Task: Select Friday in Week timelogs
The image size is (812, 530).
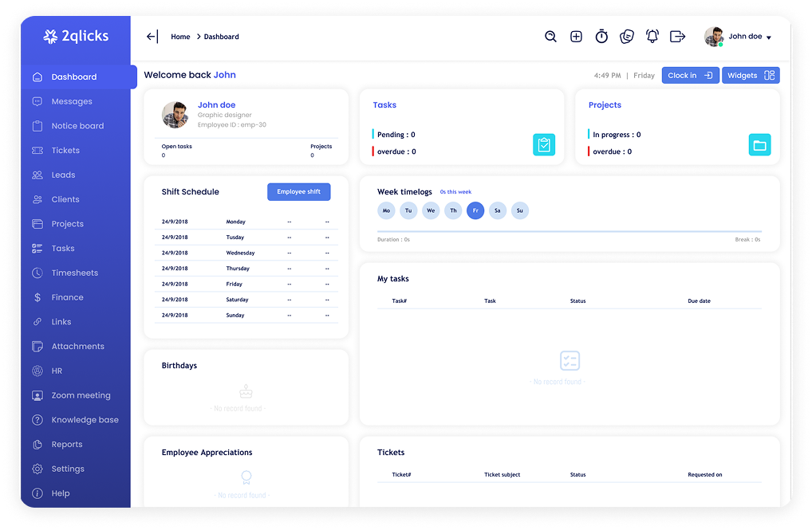Action: coord(475,210)
